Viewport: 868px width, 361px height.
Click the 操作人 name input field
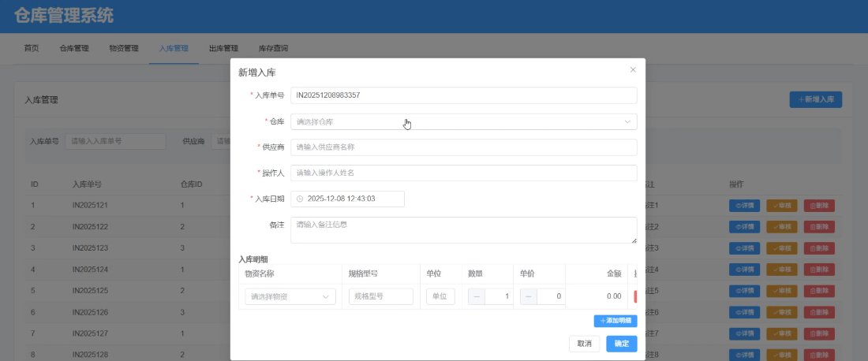pyautogui.click(x=464, y=173)
